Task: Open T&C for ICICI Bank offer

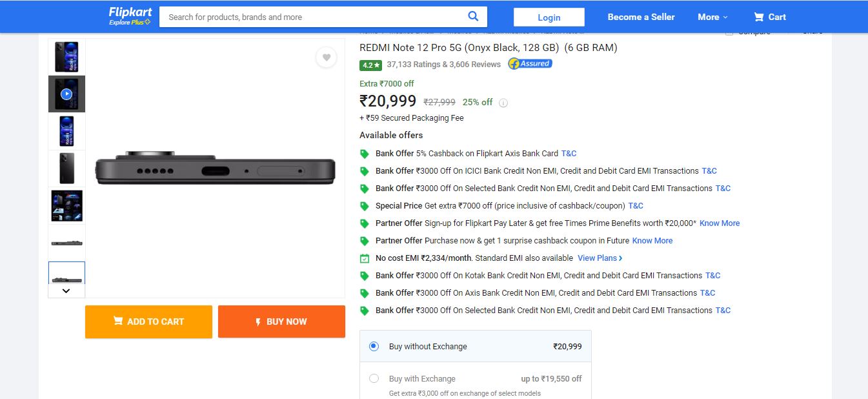Action: (x=709, y=171)
